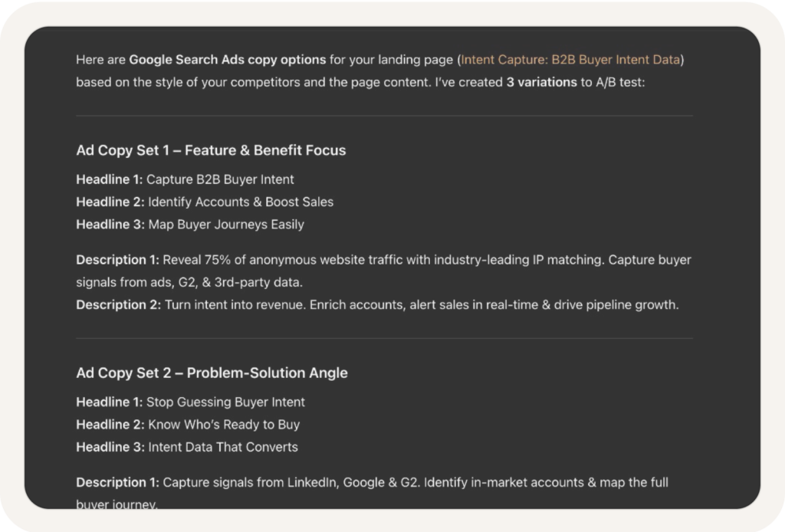The width and height of the screenshot is (785, 532).
Task: Click the bold 'Google Search Ads copy options' text
Action: (x=227, y=60)
